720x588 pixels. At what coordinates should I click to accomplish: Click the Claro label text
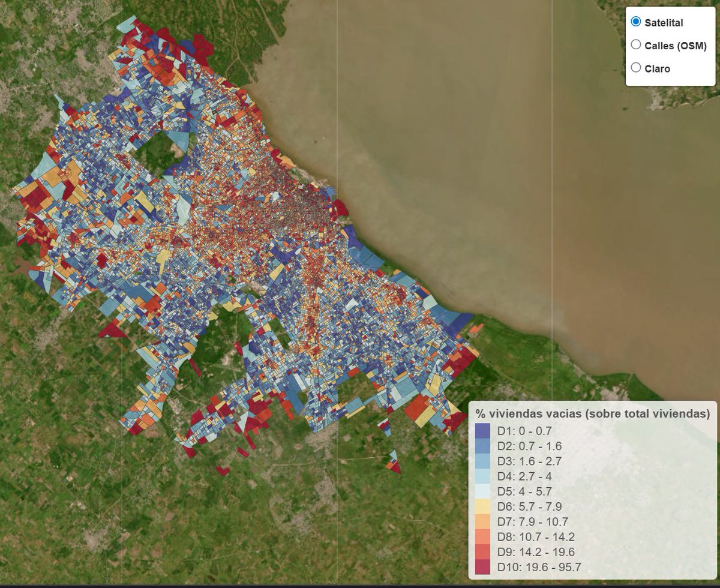coord(658,68)
